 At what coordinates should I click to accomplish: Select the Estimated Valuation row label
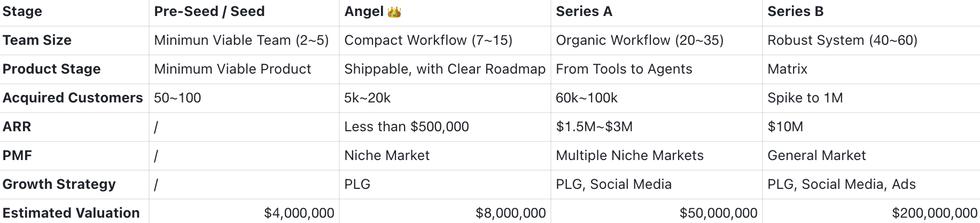pos(74,212)
